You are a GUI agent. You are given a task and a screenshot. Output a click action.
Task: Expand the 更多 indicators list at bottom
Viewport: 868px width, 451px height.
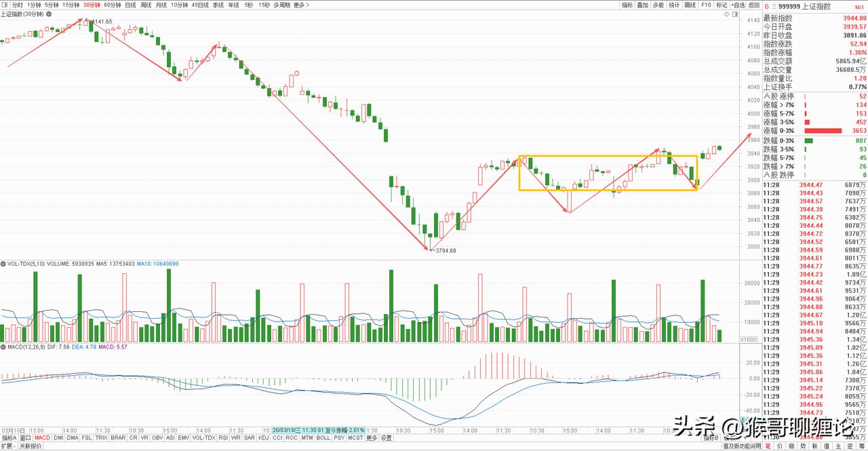(372, 437)
